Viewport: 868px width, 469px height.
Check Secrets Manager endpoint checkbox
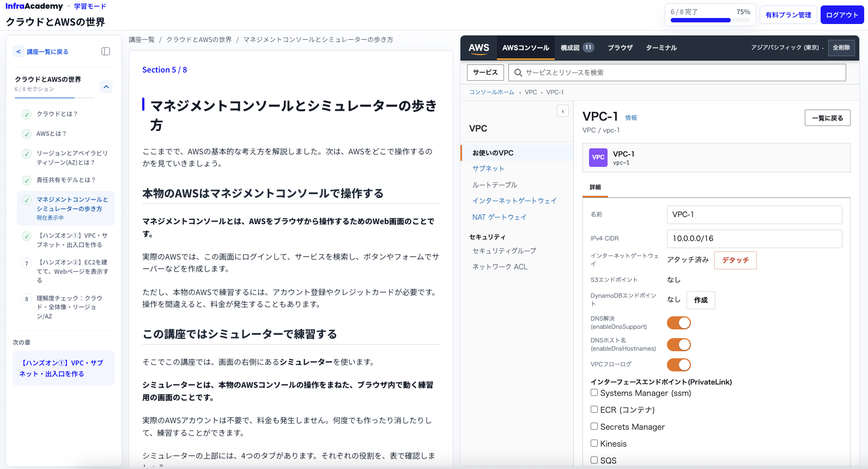coord(594,426)
